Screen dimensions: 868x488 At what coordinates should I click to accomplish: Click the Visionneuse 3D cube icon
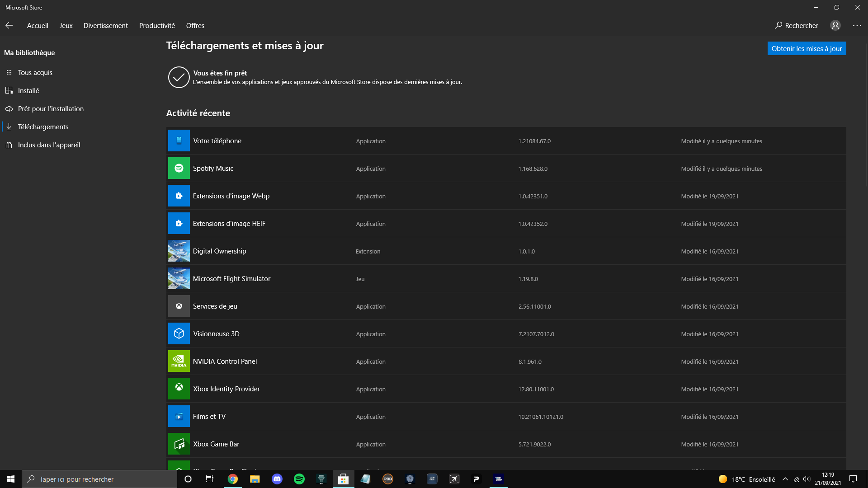pyautogui.click(x=179, y=333)
